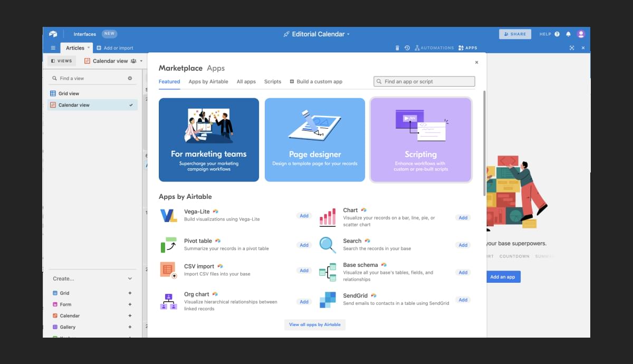This screenshot has height=364, width=633.
Task: Click the Chart app icon
Action: (x=328, y=217)
